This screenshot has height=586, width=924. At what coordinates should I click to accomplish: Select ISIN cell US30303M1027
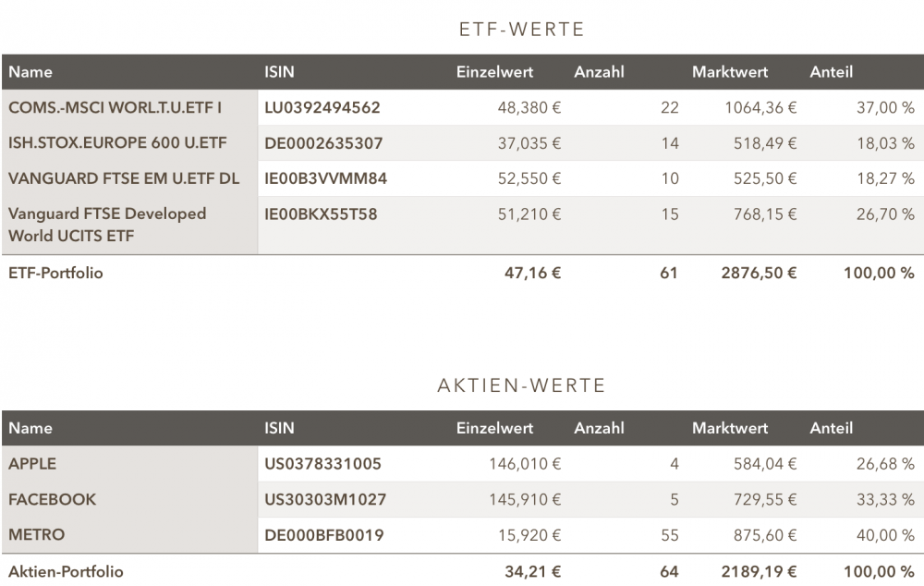325,499
